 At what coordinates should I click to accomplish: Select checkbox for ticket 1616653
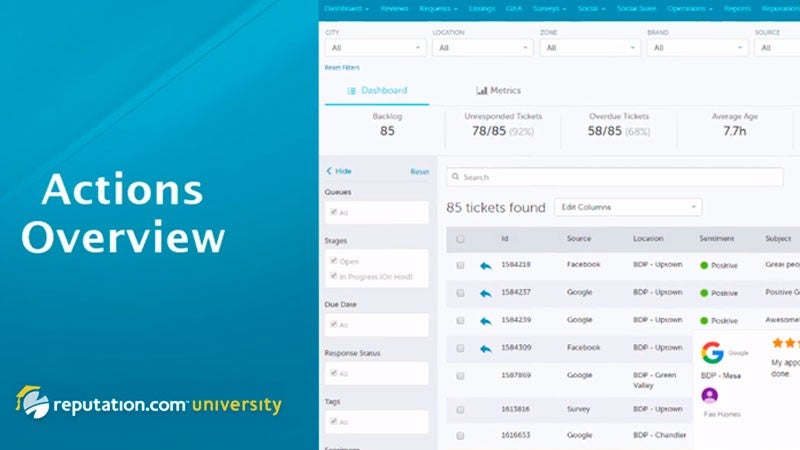460,436
